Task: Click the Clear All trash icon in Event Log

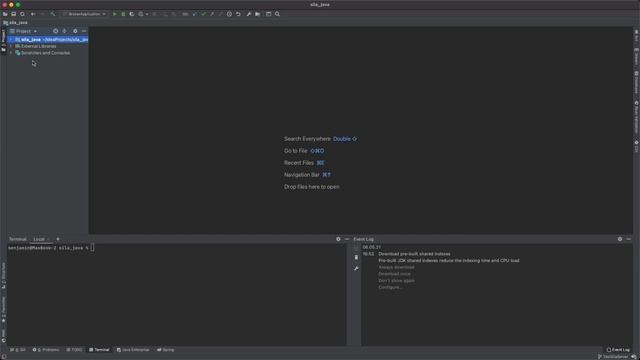Action: [x=356, y=258]
